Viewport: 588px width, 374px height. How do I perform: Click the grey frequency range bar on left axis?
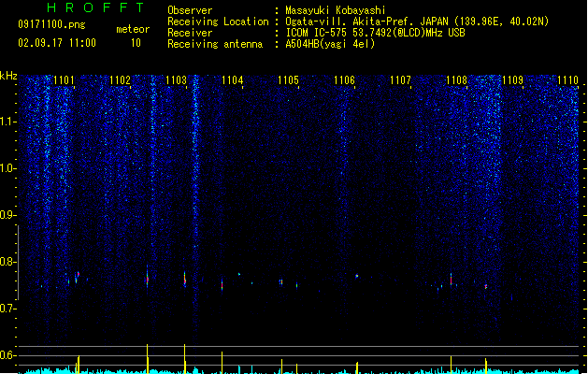[18, 262]
